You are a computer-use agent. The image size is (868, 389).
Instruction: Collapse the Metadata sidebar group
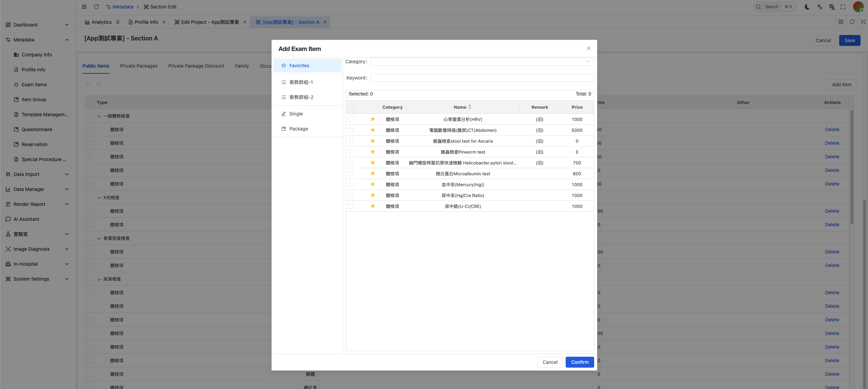pos(67,40)
